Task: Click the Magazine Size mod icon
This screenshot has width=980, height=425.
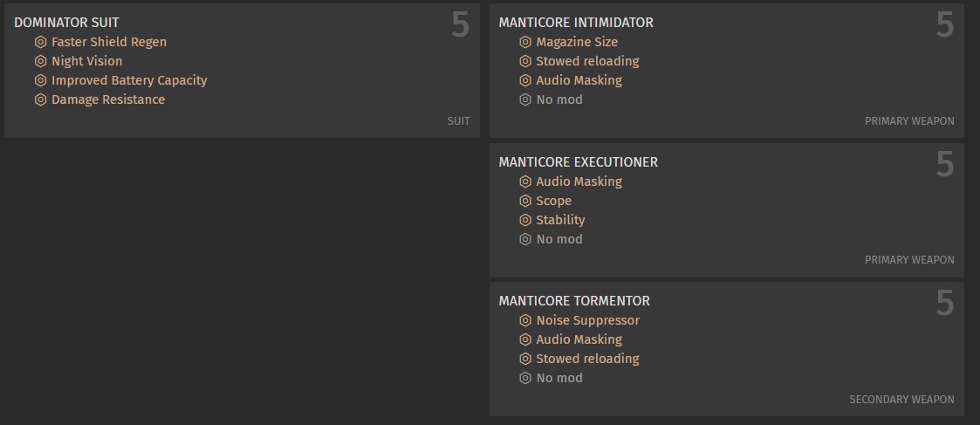Action: [x=525, y=42]
